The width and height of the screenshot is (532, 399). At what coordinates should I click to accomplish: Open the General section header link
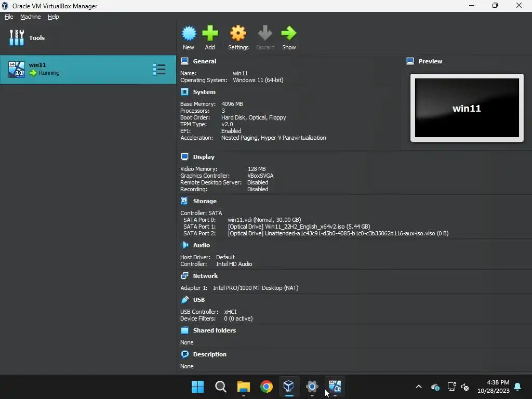[x=205, y=61]
